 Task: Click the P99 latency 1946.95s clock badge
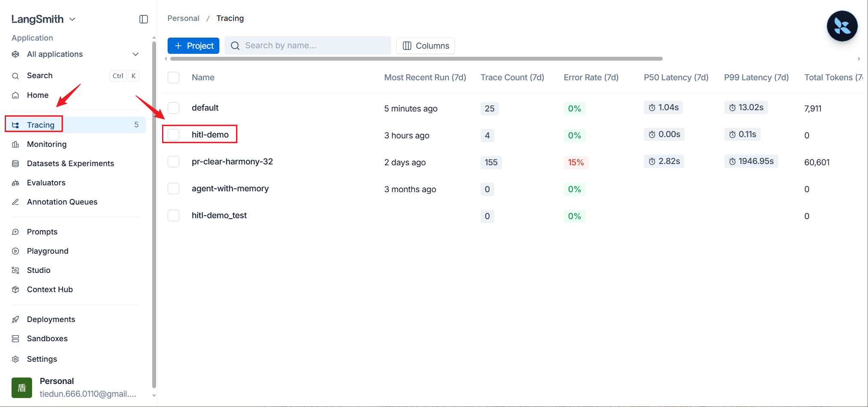click(751, 161)
